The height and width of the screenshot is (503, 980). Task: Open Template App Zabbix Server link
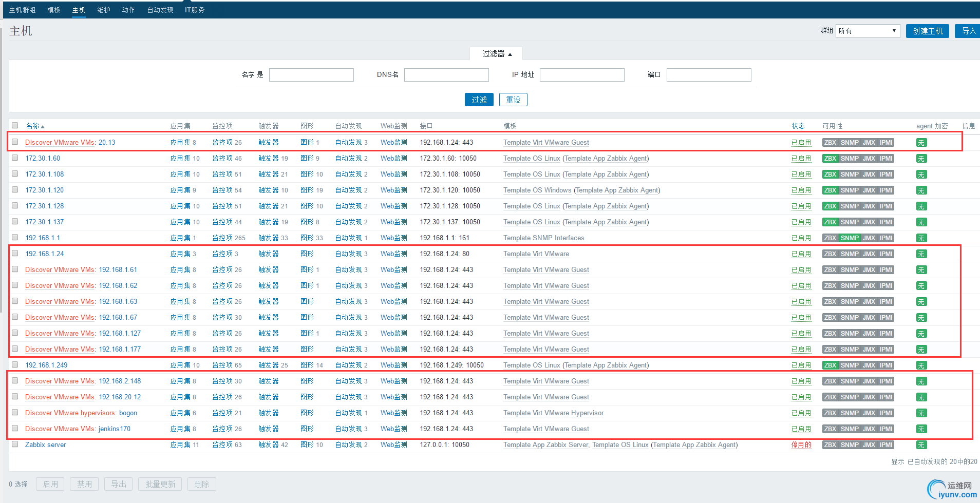[x=545, y=444]
